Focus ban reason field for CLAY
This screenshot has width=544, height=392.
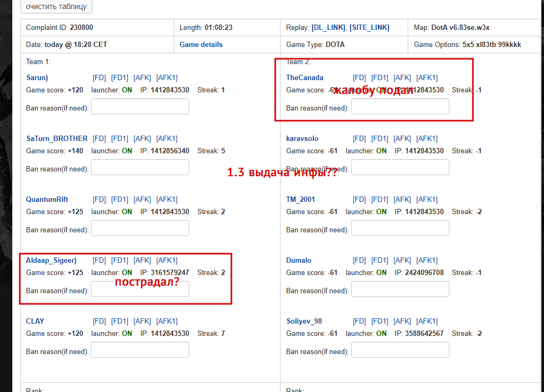click(140, 350)
